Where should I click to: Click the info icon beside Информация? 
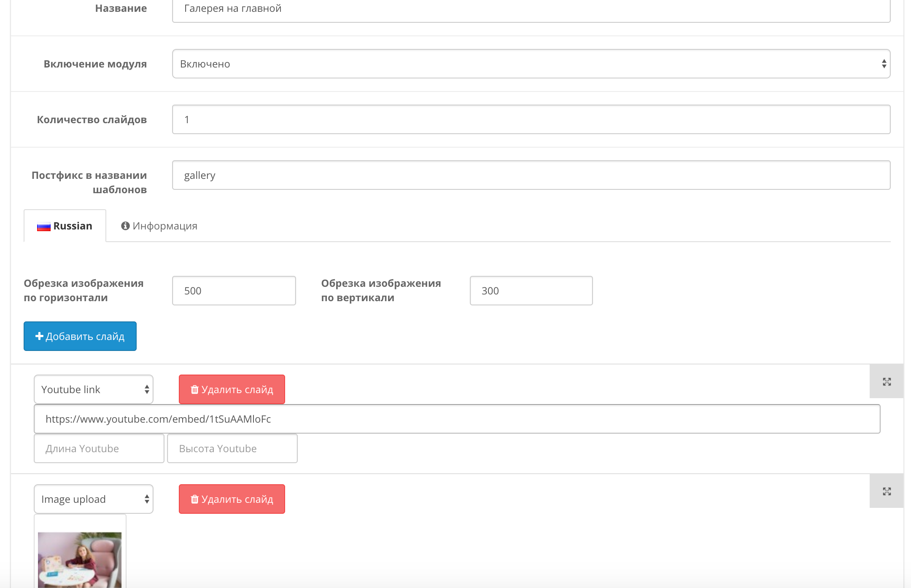[x=125, y=226]
